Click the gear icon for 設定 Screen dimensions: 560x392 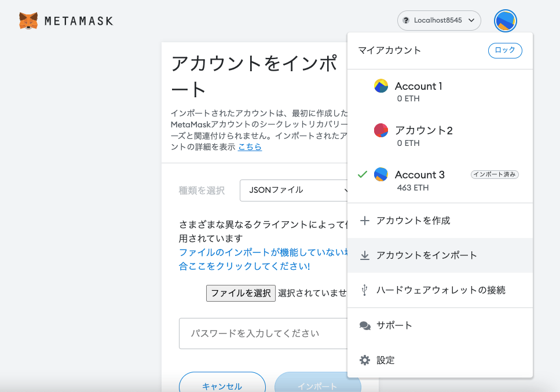[x=365, y=360]
